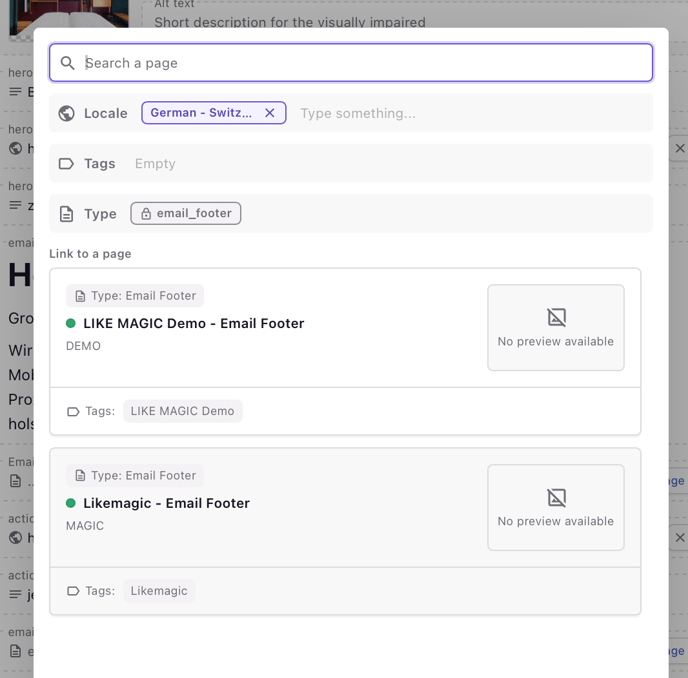Image resolution: width=688 pixels, height=678 pixels.
Task: Remove the German - Switzerland locale chip
Action: (x=270, y=113)
